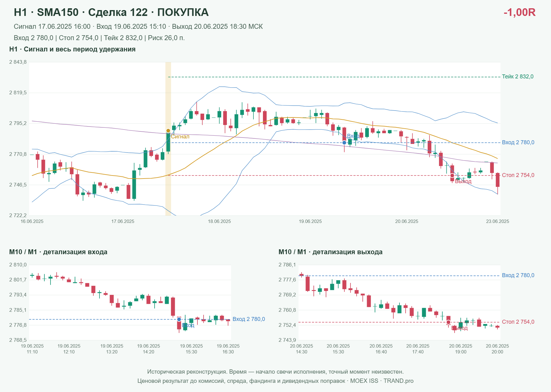Click the 'Тейк 2 832,0' level label
551x392 pixels.
click(518, 77)
